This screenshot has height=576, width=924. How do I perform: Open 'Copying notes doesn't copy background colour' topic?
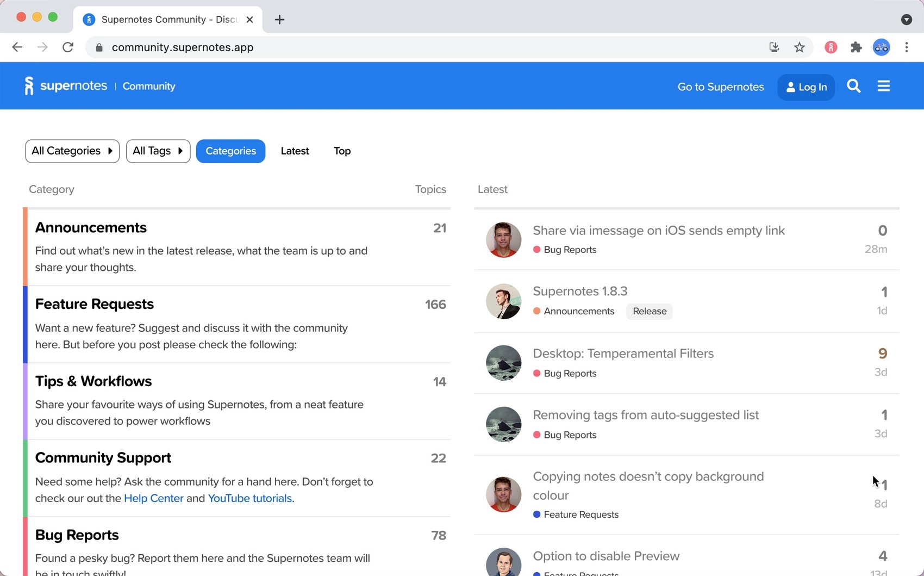click(x=648, y=486)
